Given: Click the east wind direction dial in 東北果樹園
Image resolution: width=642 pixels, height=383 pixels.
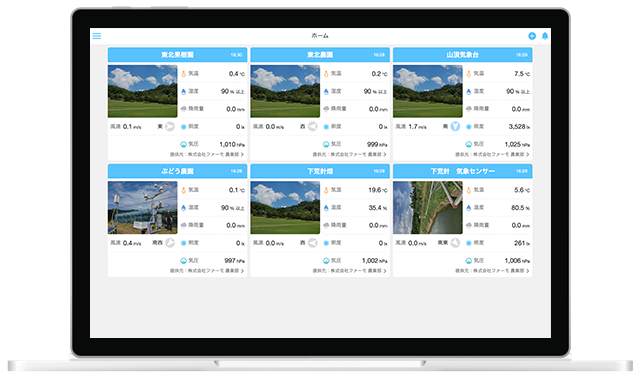Looking at the screenshot, I should (170, 127).
